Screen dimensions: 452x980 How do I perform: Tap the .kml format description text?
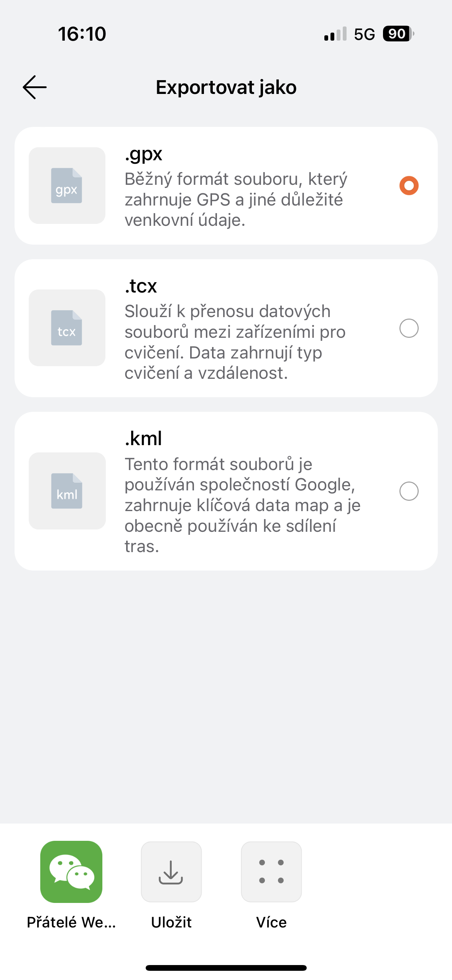[243, 505]
